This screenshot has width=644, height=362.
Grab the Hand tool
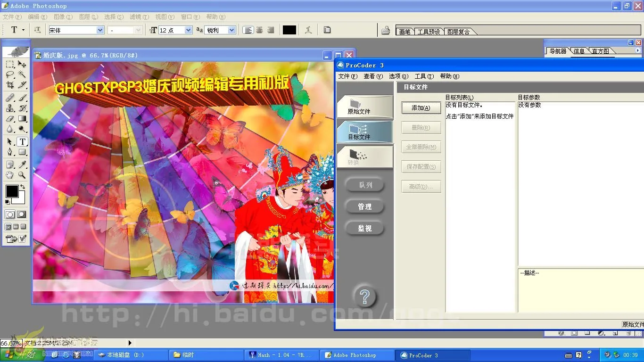pyautogui.click(x=9, y=175)
